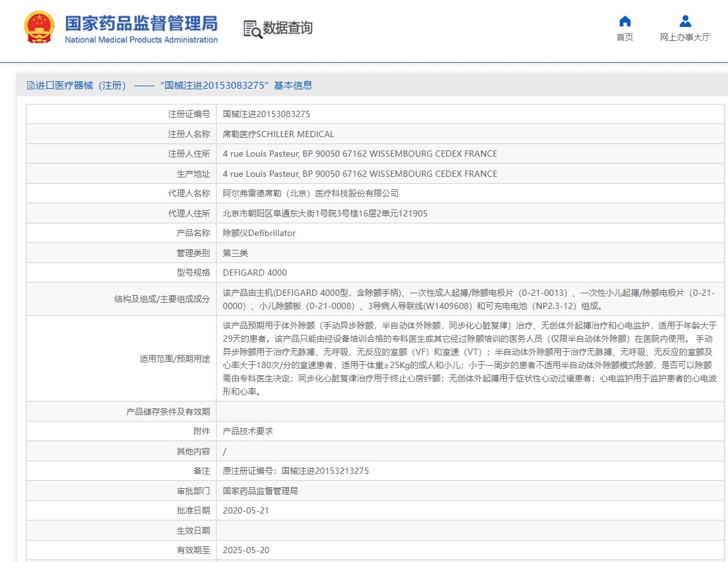Select agent name 阿尔弗雷德席勒（北京）医疗科技股份有限公司
The height and width of the screenshot is (562, 728).
310,193
